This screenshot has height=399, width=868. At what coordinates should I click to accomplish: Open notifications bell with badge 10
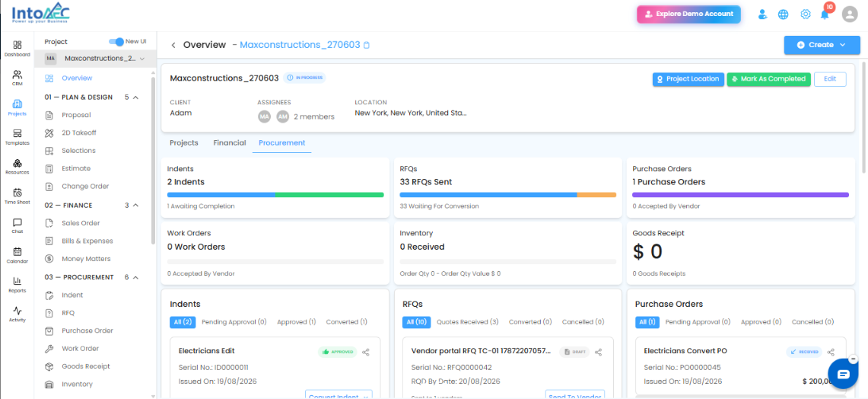click(x=825, y=13)
